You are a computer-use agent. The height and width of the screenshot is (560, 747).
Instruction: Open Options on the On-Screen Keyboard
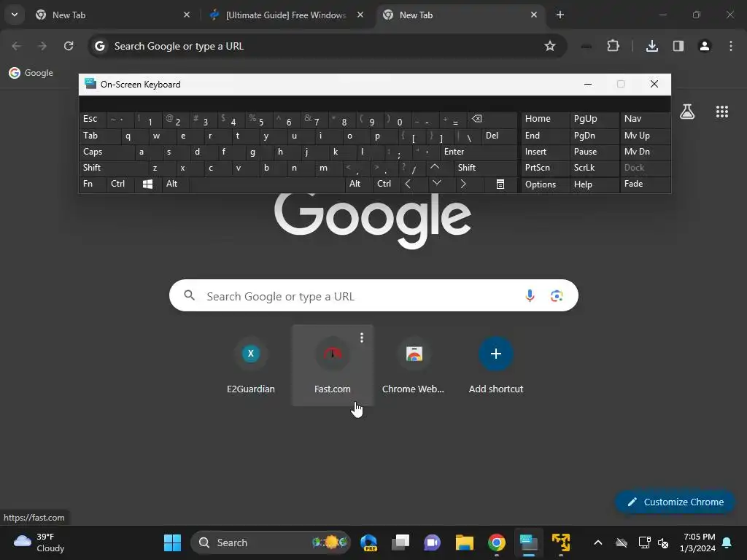pyautogui.click(x=545, y=184)
